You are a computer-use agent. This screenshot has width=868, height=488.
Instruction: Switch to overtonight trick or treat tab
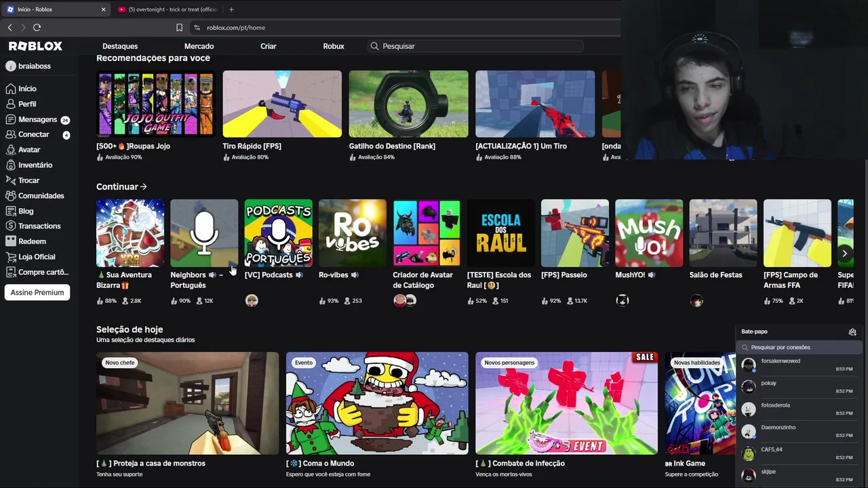(x=167, y=9)
